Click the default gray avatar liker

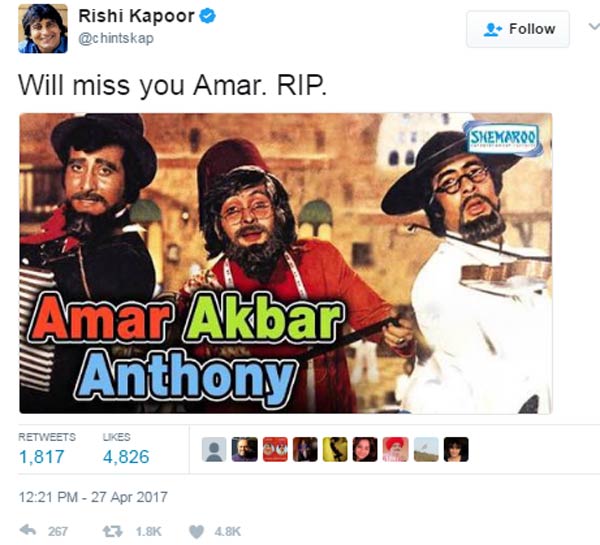pos(214,449)
